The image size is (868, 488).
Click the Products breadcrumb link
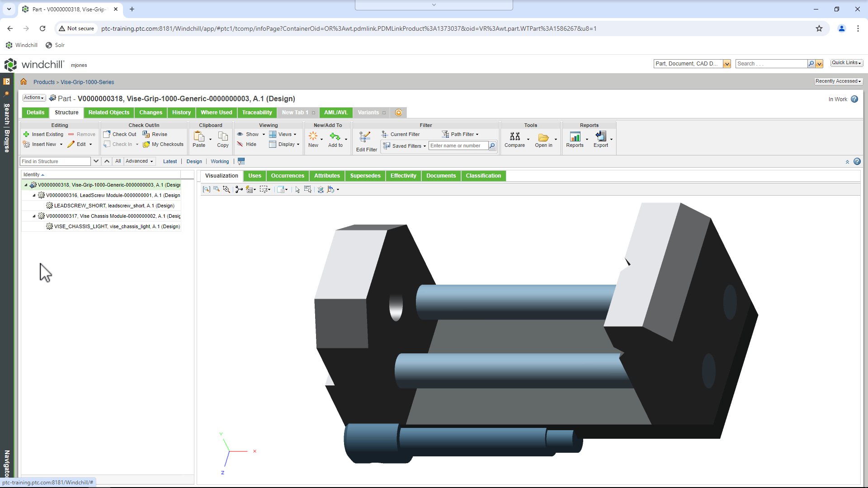[44, 82]
